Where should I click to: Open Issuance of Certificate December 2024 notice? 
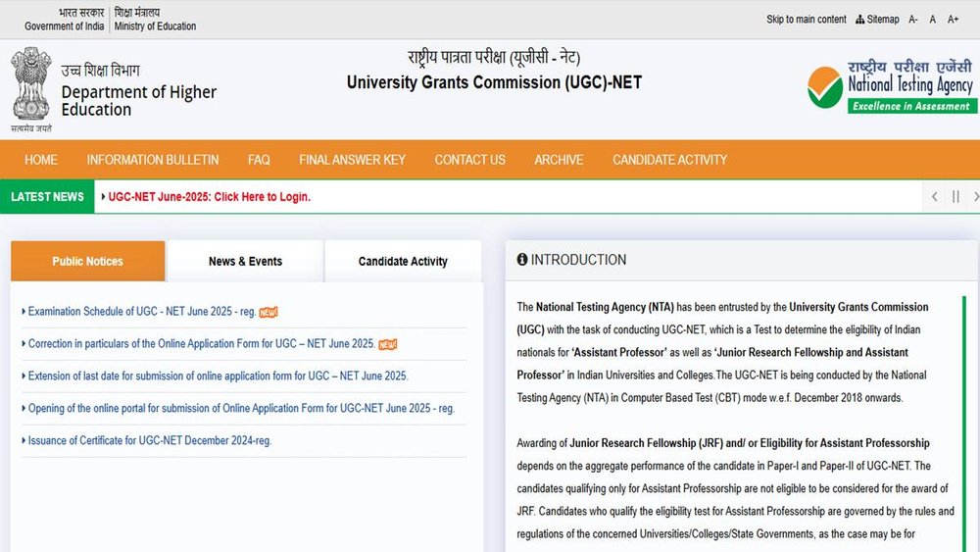pyautogui.click(x=149, y=441)
